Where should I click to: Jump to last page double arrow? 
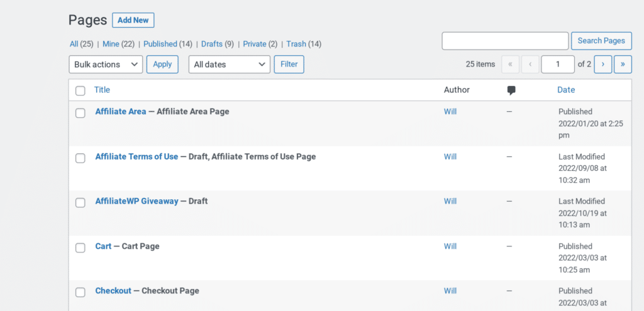coord(623,65)
